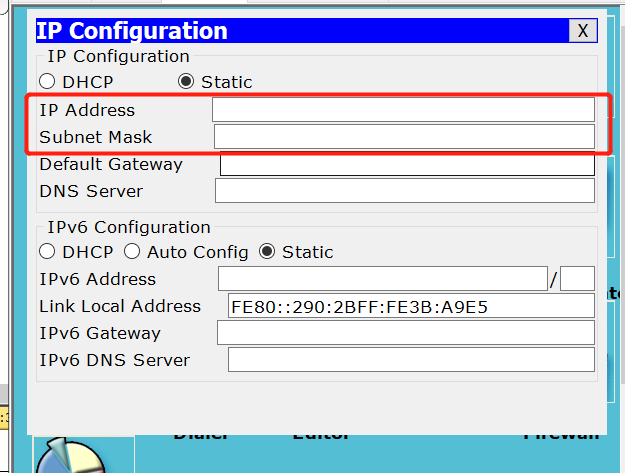
Task: Open the pie chart desktop app icon
Action: pyautogui.click(x=70, y=457)
